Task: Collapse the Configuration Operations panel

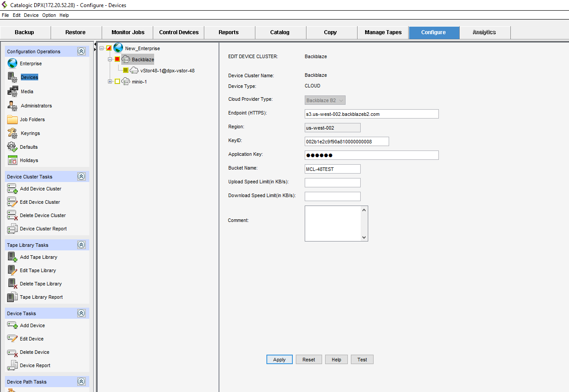Action: (81, 51)
